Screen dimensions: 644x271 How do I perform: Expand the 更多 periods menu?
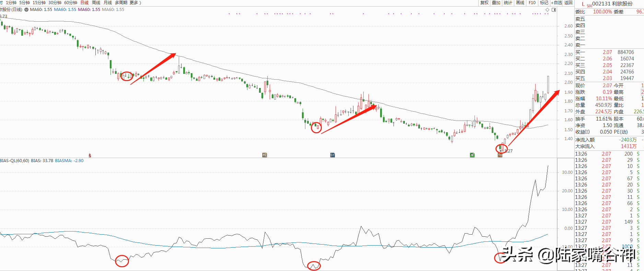[x=135, y=3]
